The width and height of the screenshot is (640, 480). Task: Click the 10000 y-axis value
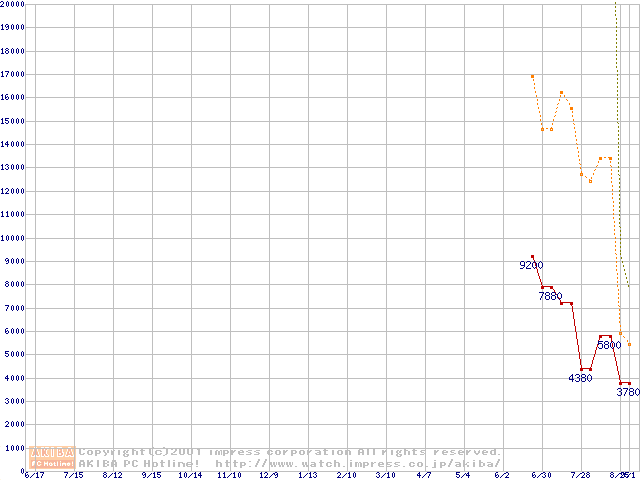click(x=12, y=238)
